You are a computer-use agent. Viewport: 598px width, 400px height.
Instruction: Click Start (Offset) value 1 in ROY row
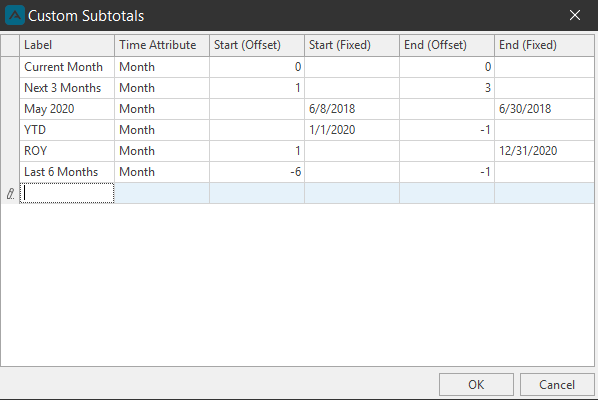tap(257, 151)
